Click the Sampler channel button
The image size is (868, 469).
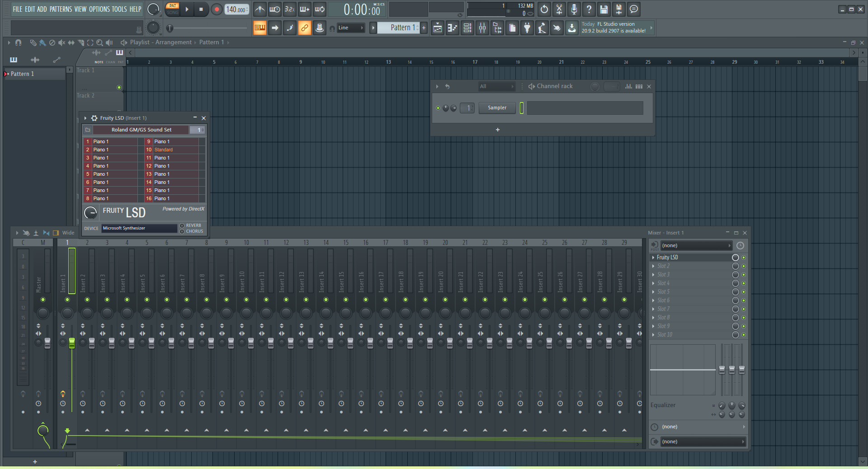[497, 108]
